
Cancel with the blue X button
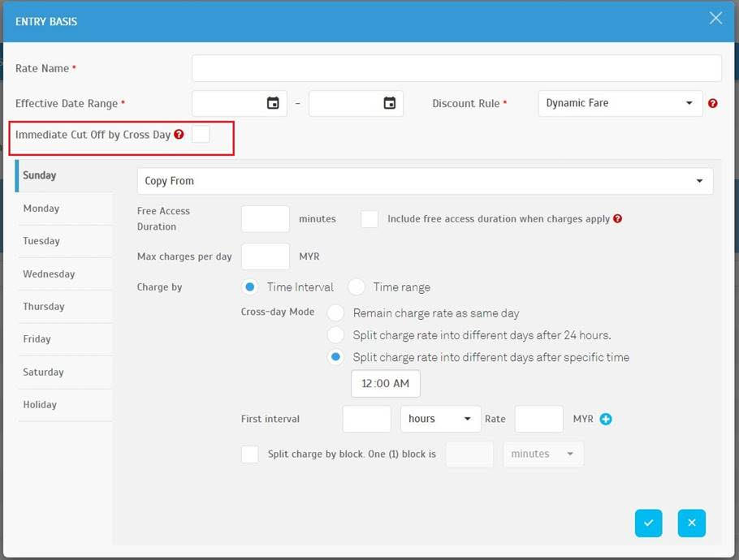pyautogui.click(x=691, y=523)
